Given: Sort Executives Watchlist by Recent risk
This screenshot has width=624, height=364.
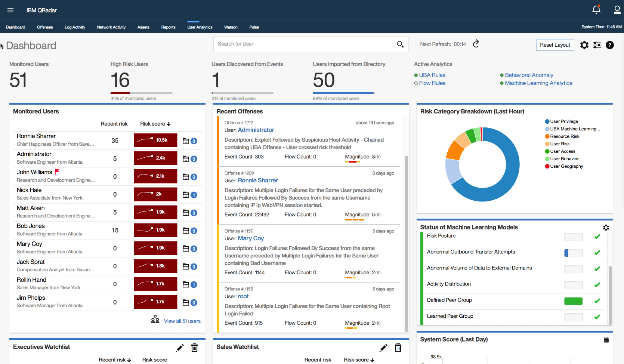Looking at the screenshot, I should 115,360.
